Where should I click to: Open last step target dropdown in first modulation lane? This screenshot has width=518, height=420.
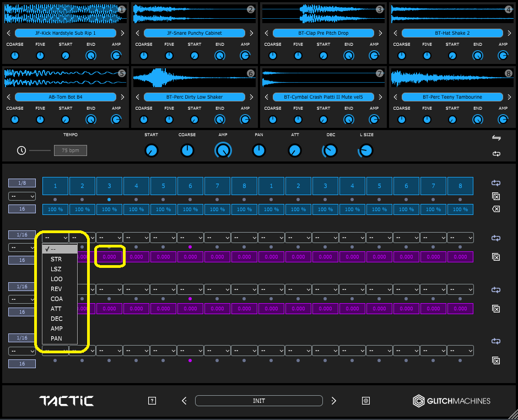(460, 238)
